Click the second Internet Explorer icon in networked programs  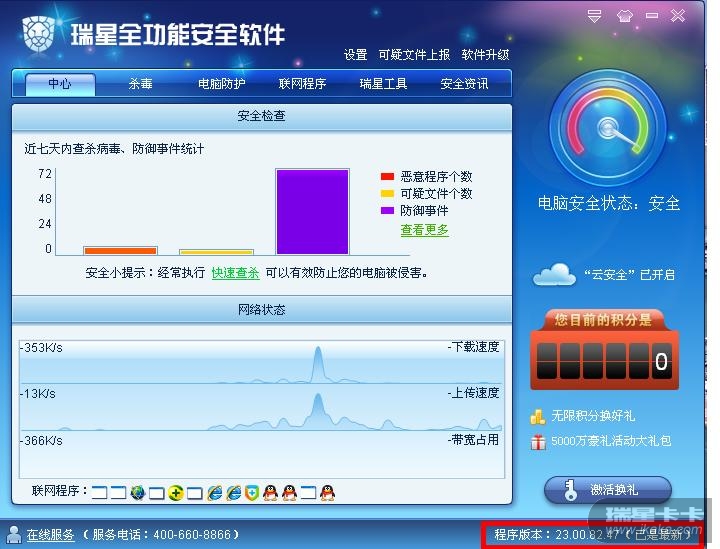[x=233, y=493]
